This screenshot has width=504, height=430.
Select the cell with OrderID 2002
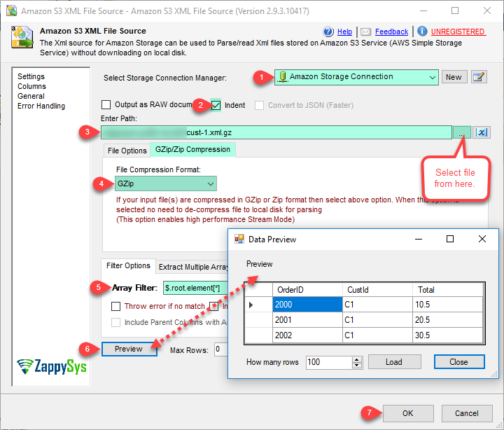(x=307, y=335)
